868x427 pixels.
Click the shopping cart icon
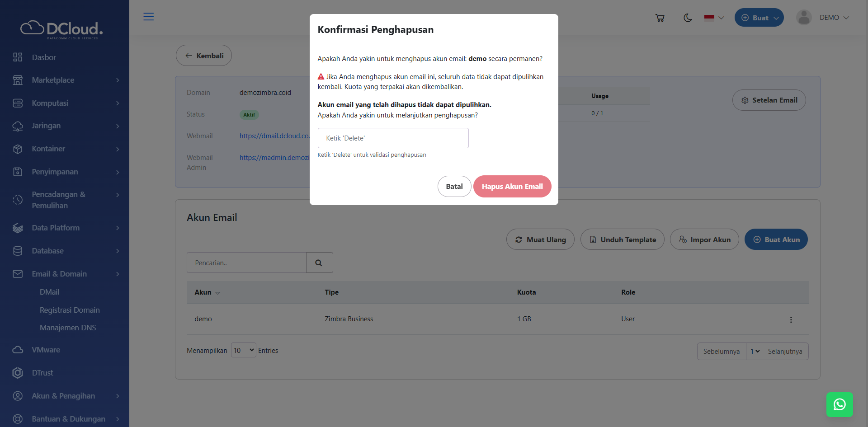pos(660,18)
